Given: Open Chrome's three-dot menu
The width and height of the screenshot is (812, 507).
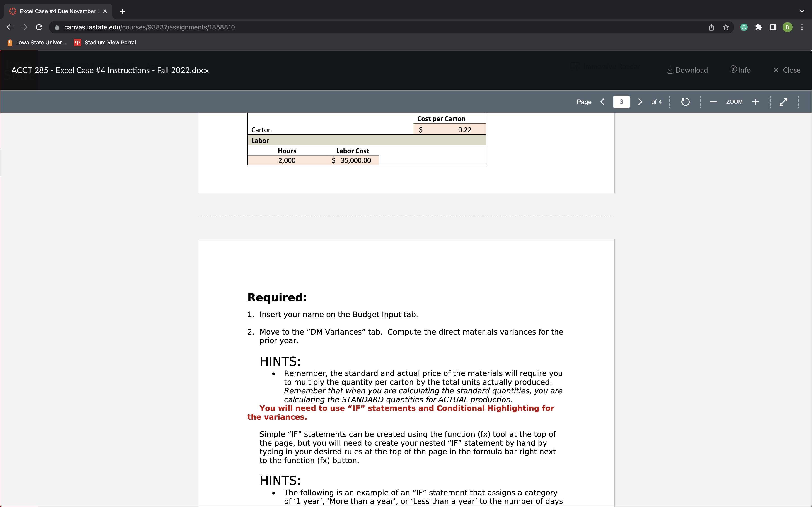Looking at the screenshot, I should (802, 27).
